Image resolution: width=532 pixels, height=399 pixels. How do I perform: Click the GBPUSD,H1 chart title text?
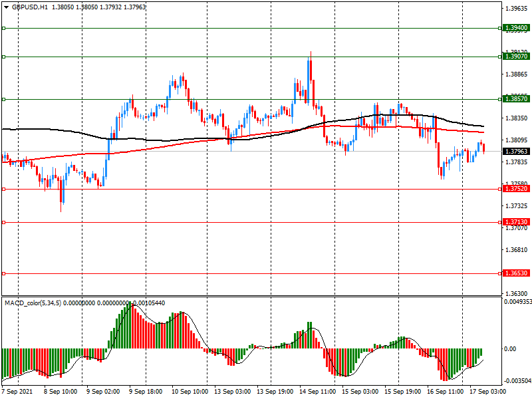click(x=30, y=7)
